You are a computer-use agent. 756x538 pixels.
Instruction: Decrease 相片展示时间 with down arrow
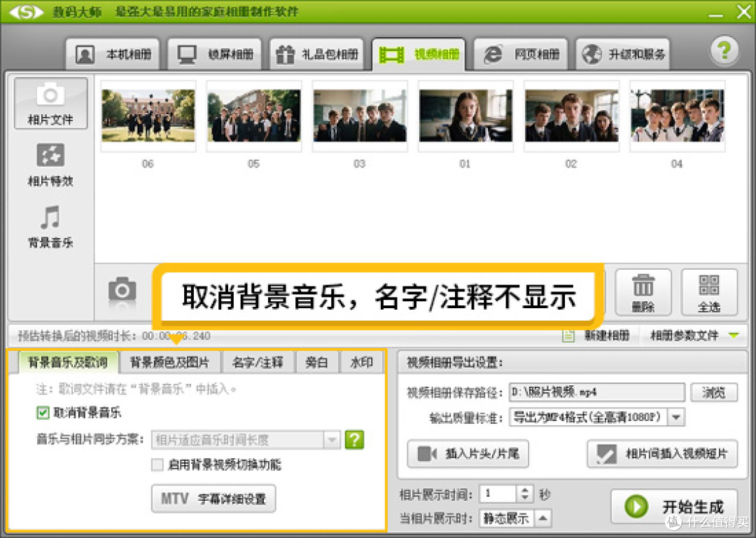click(524, 498)
